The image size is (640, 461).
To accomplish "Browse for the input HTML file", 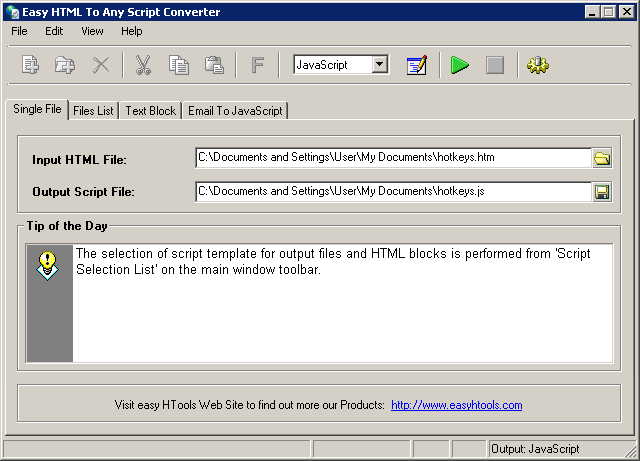I will [x=602, y=158].
